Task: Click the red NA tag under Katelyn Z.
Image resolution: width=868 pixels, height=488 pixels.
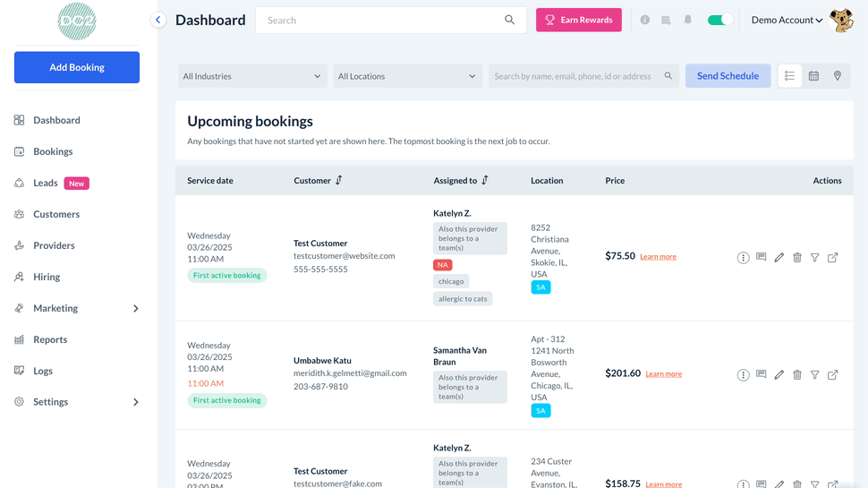Action: 442,265
